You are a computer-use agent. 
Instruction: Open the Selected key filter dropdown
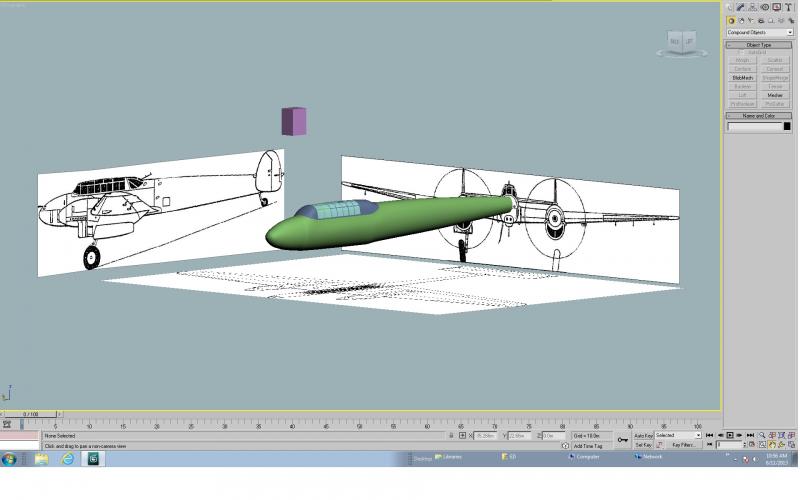click(678, 435)
